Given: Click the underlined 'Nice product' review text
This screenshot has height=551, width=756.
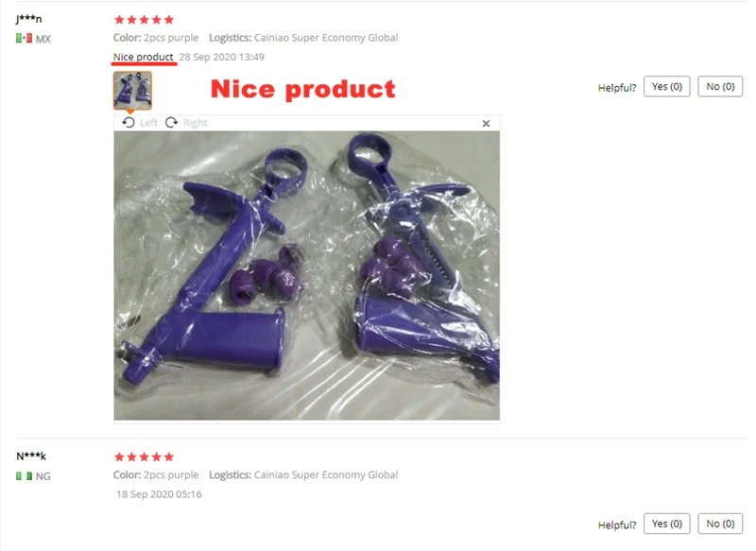Looking at the screenshot, I should (144, 57).
